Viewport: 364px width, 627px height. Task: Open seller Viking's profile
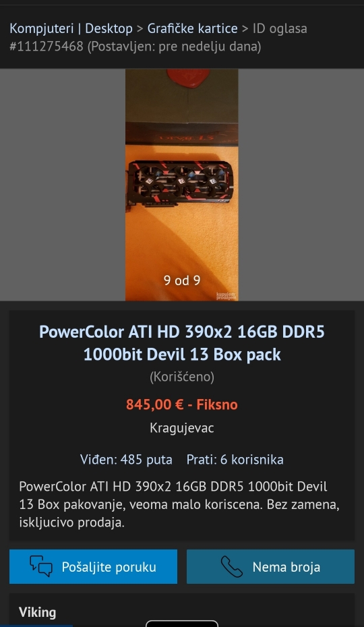(37, 612)
